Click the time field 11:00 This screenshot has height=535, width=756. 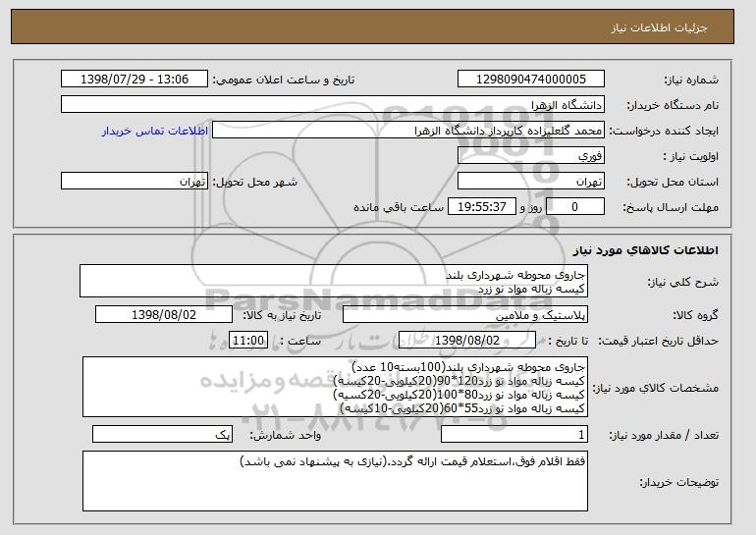click(x=248, y=341)
